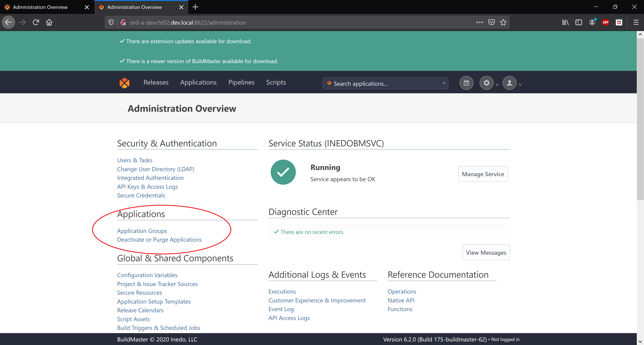Open the user profile icon
This screenshot has width=644, height=345.
509,83
